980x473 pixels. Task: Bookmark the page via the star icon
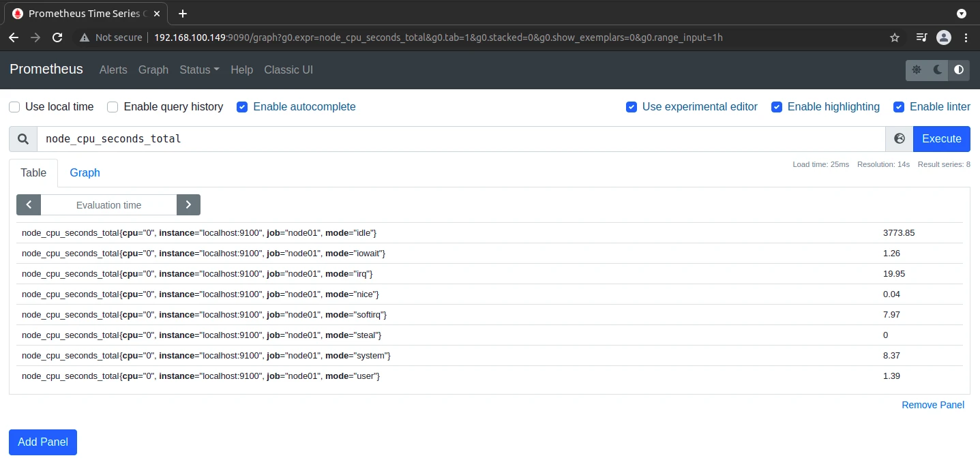click(x=894, y=37)
